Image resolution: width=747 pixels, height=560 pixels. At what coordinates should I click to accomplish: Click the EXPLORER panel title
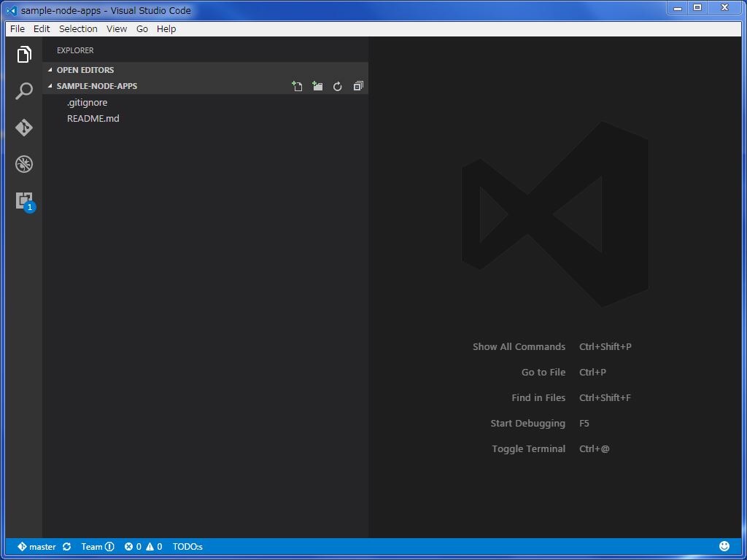click(x=75, y=50)
